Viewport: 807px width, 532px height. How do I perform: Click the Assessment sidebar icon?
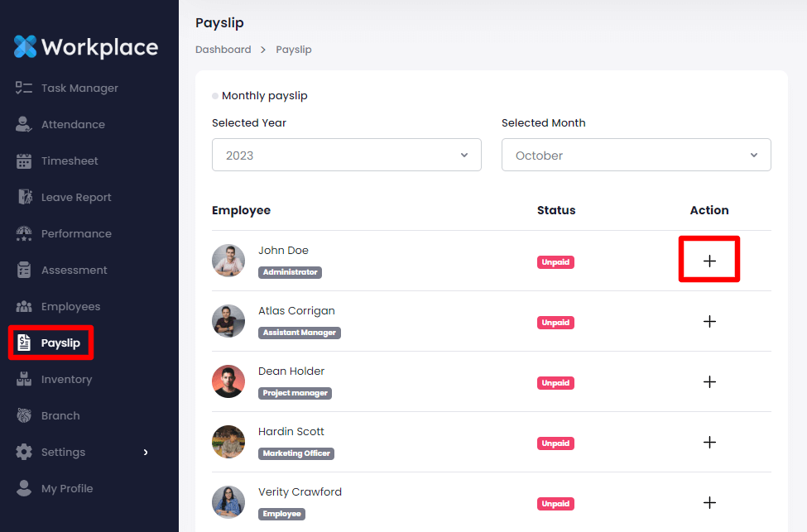[x=24, y=270]
